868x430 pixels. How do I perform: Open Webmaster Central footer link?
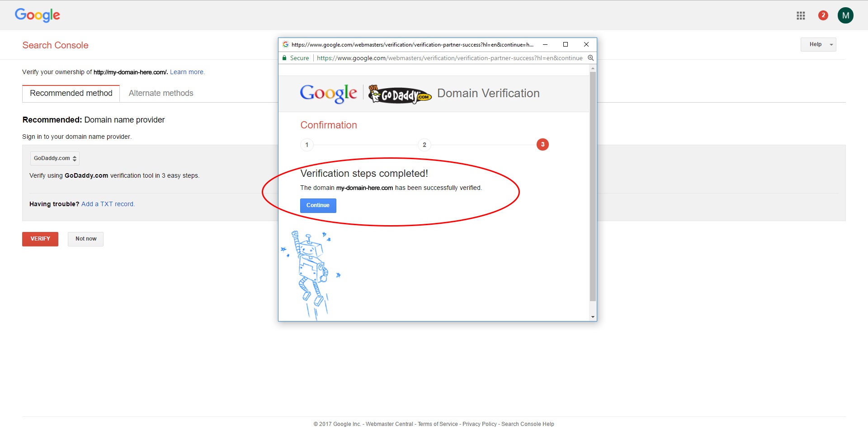tap(389, 424)
